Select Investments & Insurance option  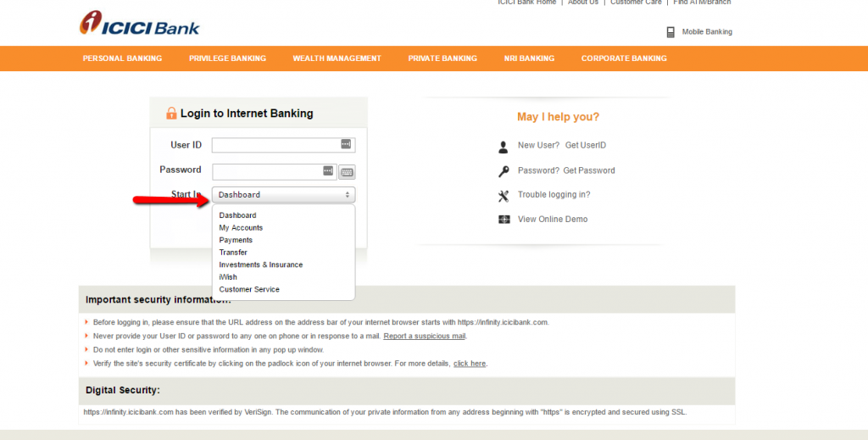pyautogui.click(x=261, y=265)
